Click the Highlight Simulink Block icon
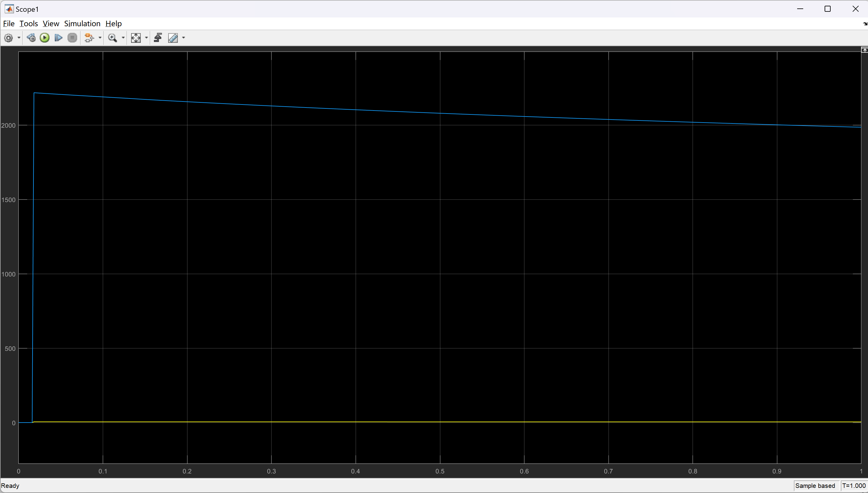Image resolution: width=868 pixels, height=493 pixels. click(89, 38)
